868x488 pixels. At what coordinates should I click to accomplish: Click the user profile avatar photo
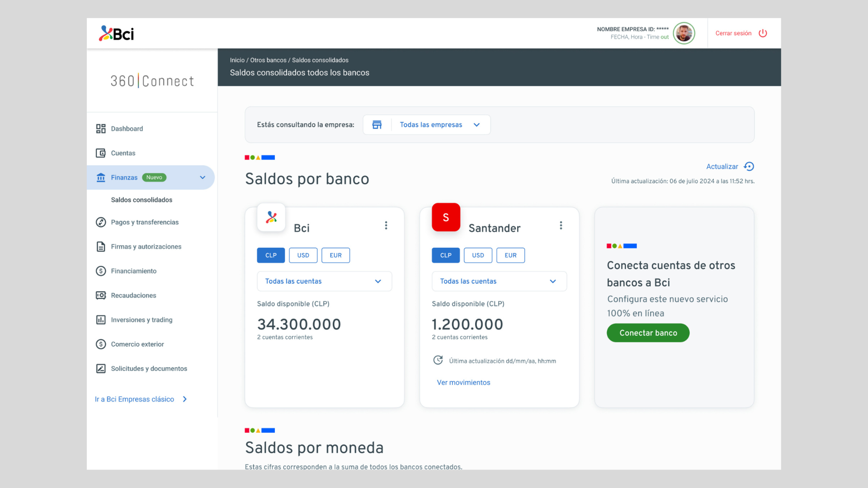pyautogui.click(x=684, y=33)
